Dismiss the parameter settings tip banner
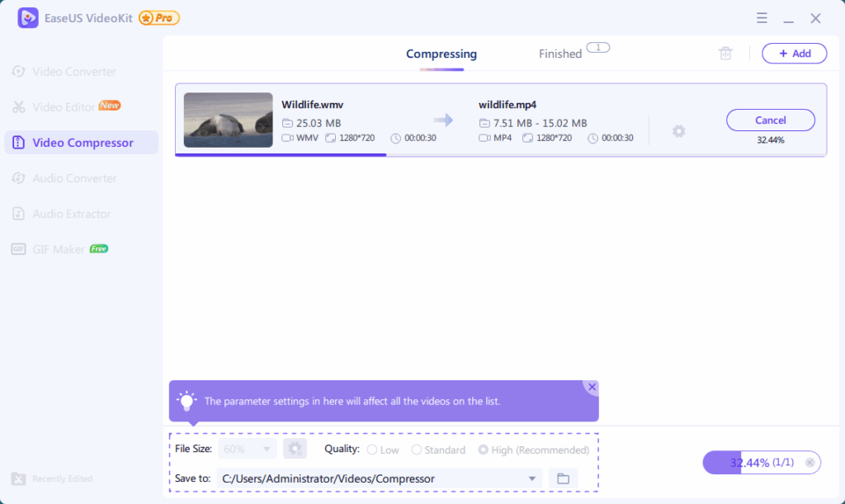The image size is (845, 504). (592, 386)
